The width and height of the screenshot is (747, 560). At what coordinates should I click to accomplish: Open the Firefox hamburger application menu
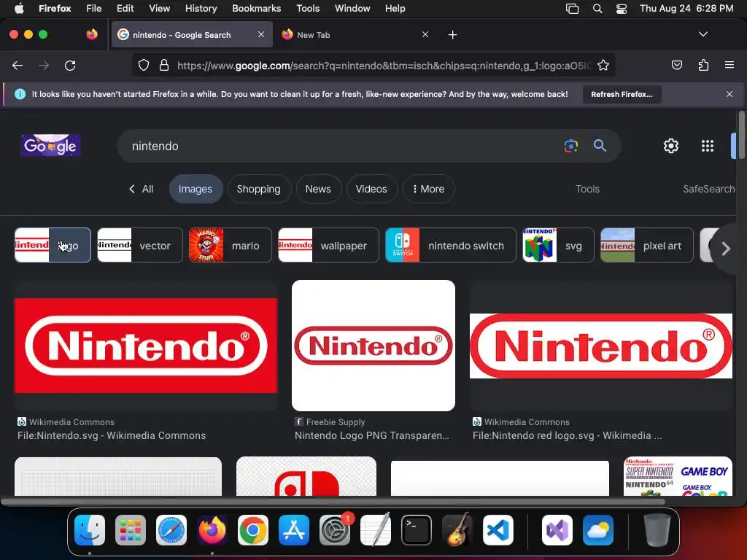729,65
